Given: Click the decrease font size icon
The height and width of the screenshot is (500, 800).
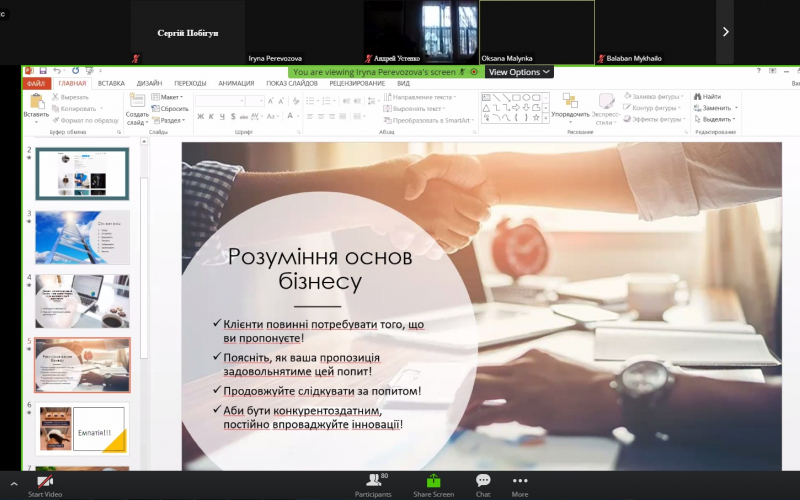Looking at the screenshot, I should coord(282,101).
